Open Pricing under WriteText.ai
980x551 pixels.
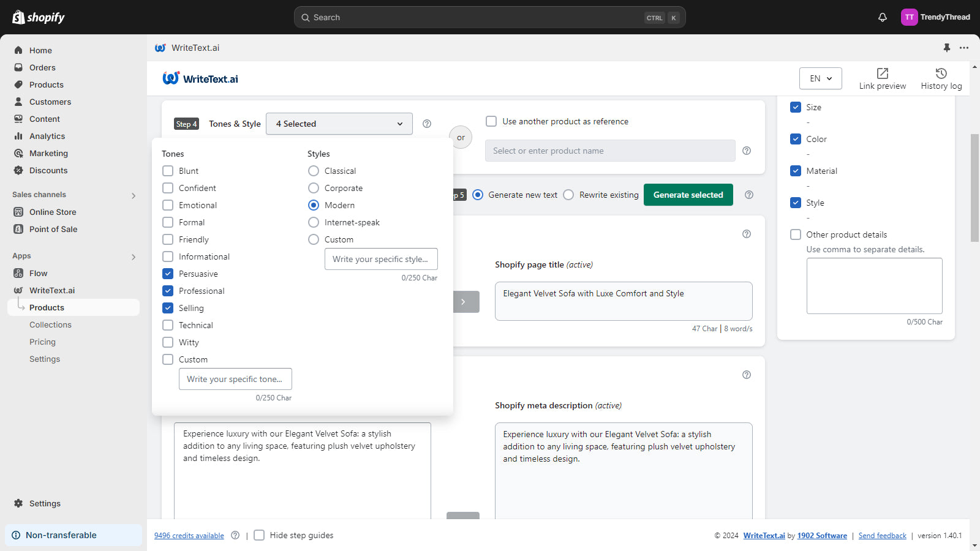click(42, 342)
